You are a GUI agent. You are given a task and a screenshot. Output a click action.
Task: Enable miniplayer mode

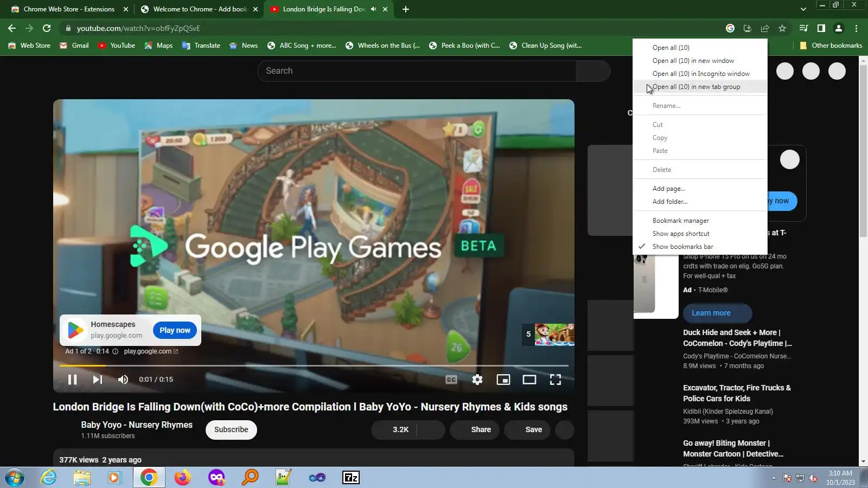[503, 380]
